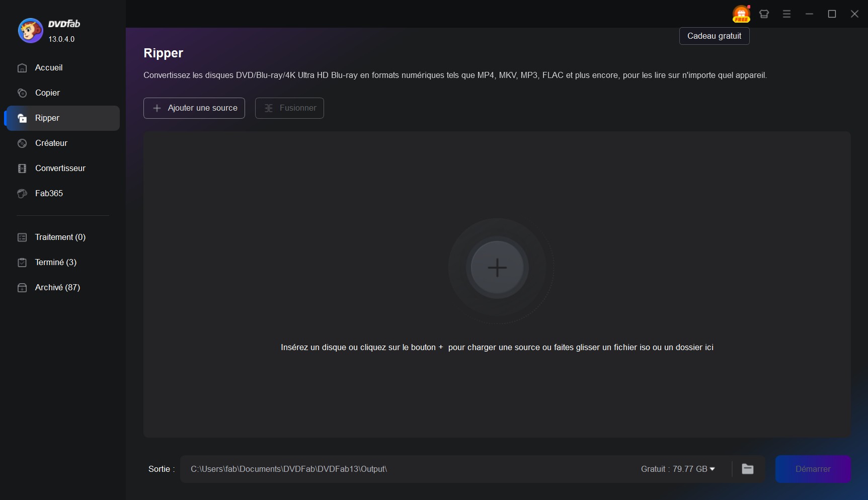Viewport: 868px width, 500px height.
Task: Open the Convertisseur module
Action: click(60, 168)
